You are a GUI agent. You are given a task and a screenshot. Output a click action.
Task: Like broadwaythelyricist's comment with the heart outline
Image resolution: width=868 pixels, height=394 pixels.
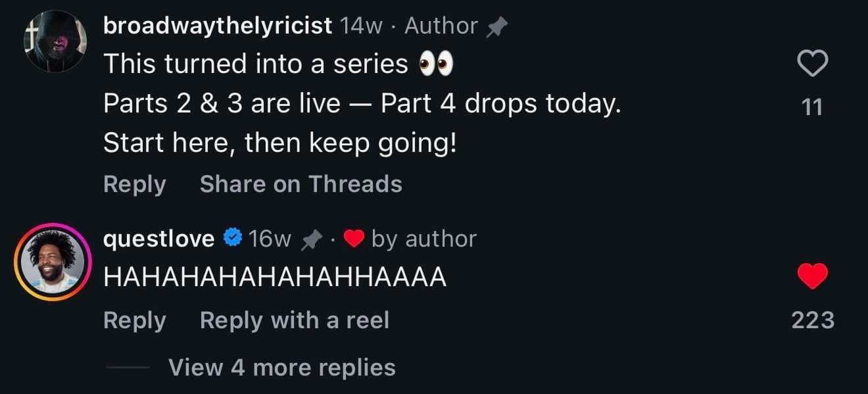[x=812, y=64]
